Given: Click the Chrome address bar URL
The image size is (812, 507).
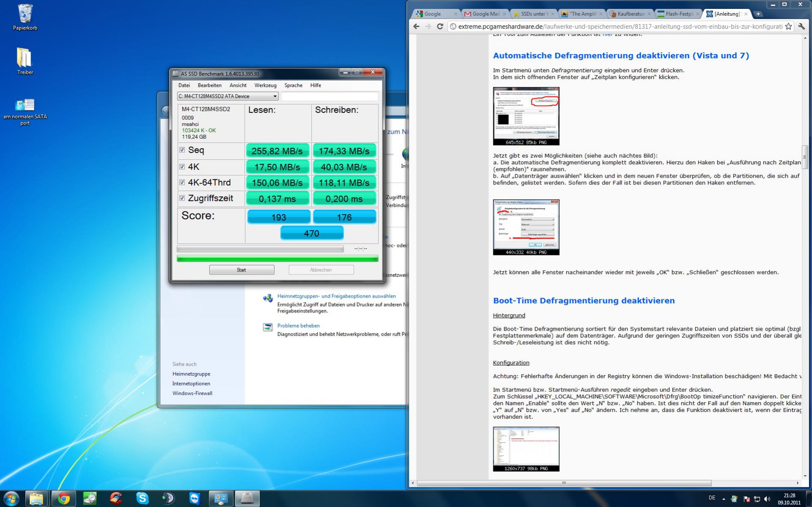Looking at the screenshot, I should click(620, 26).
